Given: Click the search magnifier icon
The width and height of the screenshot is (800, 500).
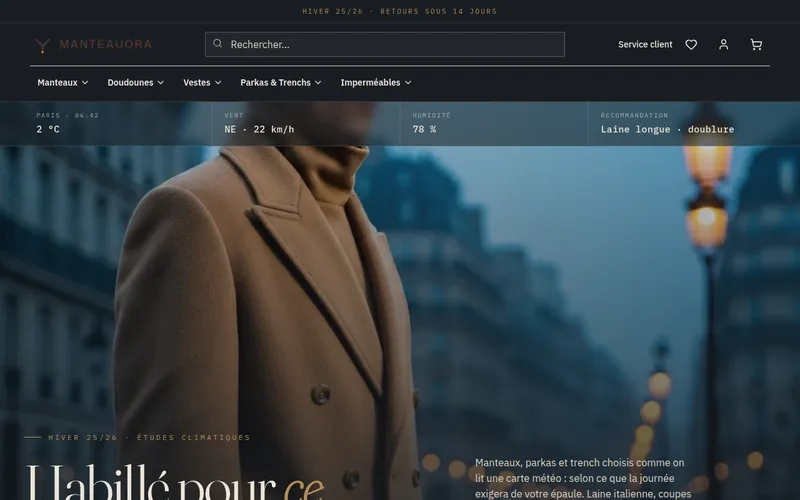Looking at the screenshot, I should (x=217, y=43).
